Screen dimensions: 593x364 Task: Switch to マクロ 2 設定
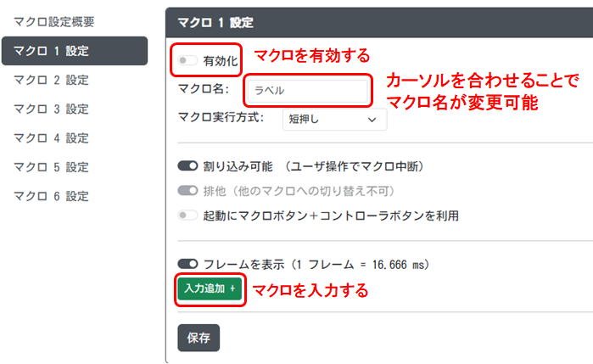coord(51,81)
